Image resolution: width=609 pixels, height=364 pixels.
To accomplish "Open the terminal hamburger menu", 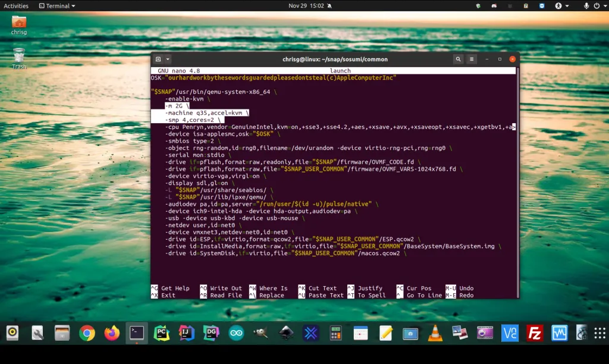I will pos(472,59).
